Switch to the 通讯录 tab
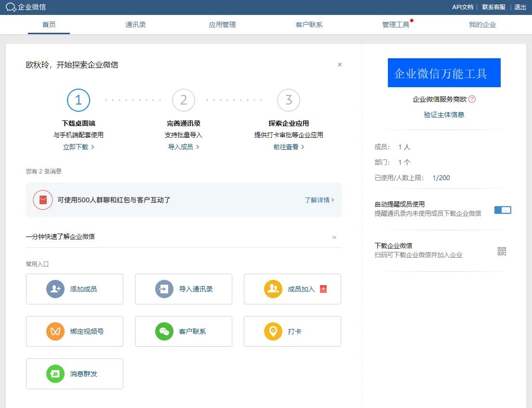532x408 pixels. point(135,25)
